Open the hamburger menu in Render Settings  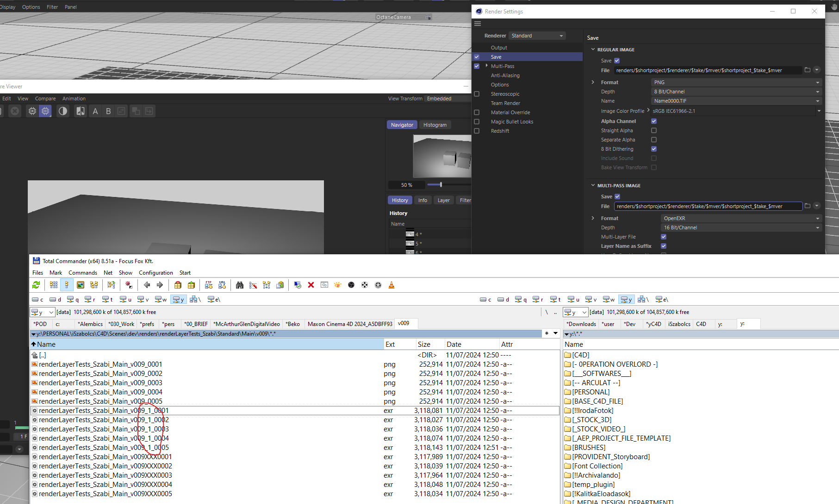coord(478,24)
